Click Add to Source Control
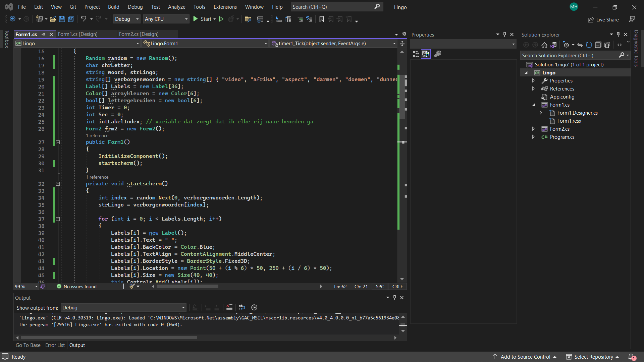 pyautogui.click(x=525, y=357)
